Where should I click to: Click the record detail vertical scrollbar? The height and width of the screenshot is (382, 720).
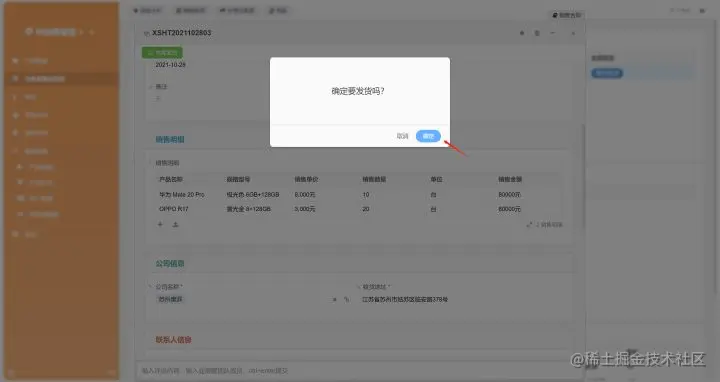pos(583,177)
